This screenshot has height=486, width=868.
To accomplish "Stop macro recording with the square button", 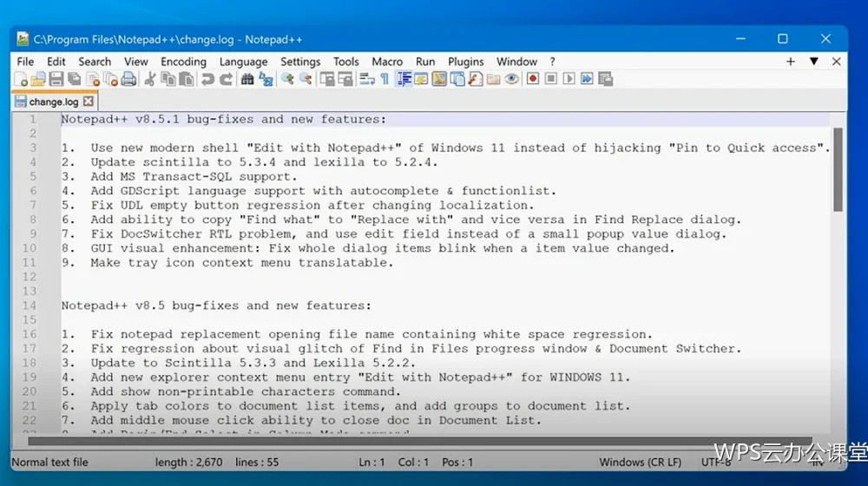I will [x=551, y=79].
